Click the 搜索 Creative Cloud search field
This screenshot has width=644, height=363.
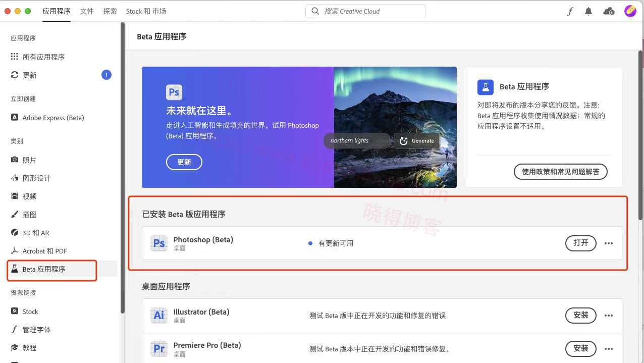pos(365,11)
